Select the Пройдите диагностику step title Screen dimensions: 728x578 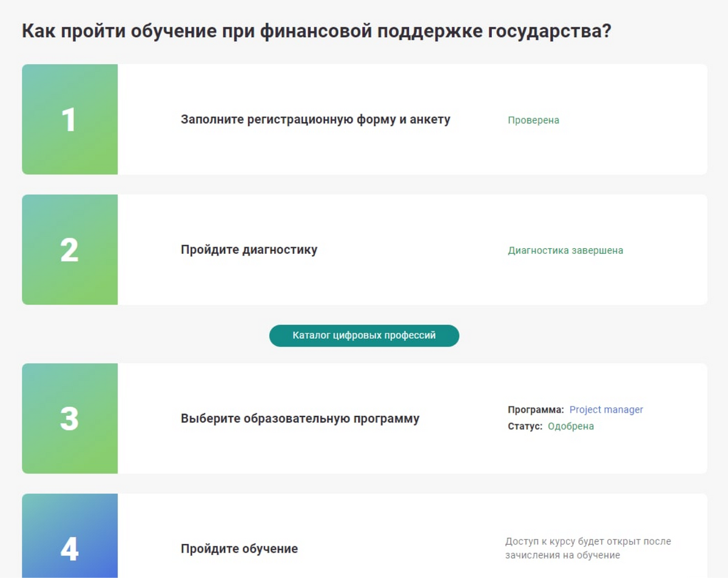[x=249, y=250]
